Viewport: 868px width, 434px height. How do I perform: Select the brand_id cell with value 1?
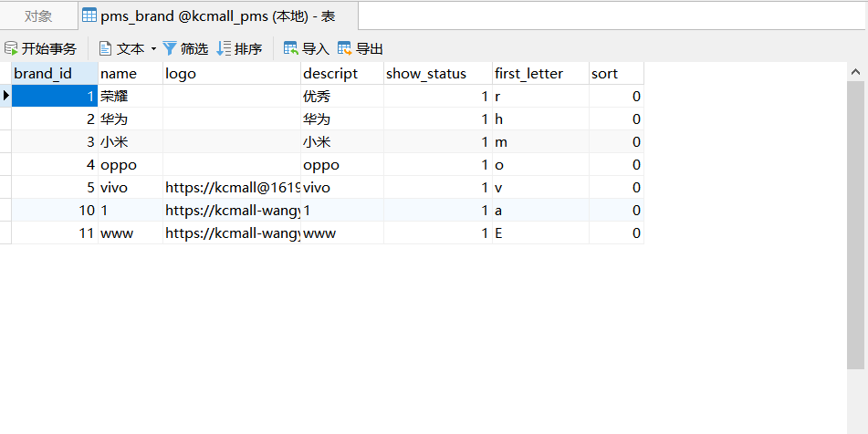[x=55, y=97]
